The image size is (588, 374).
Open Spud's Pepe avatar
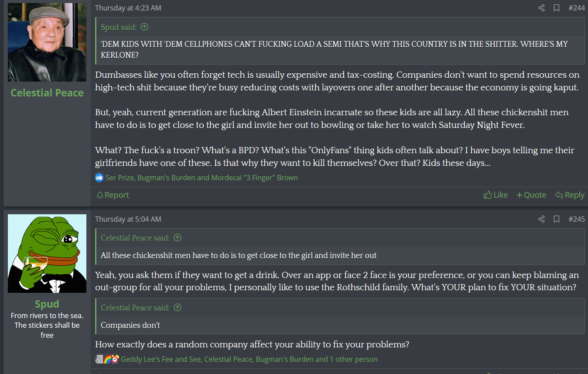coord(47,254)
